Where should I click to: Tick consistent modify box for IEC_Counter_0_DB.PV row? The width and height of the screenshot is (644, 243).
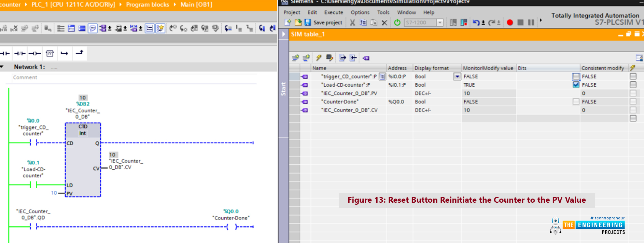[633, 93]
